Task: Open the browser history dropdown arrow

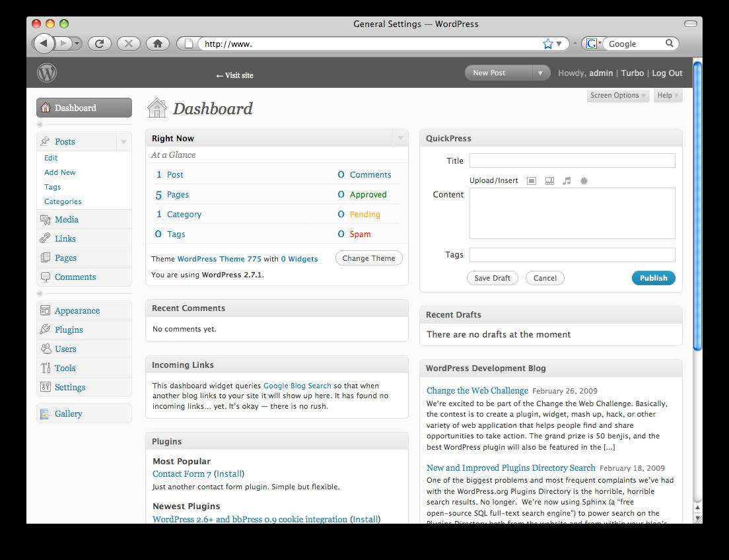Action: point(77,44)
